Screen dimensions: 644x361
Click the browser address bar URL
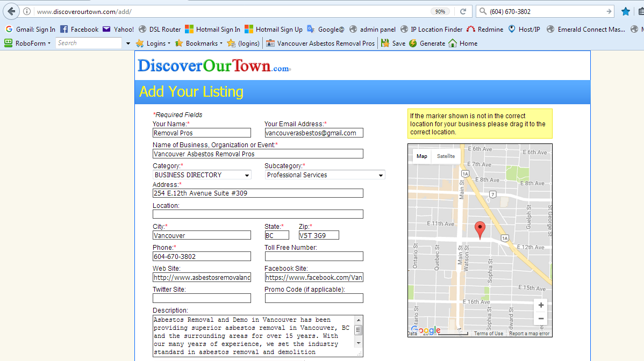pyautogui.click(x=84, y=11)
